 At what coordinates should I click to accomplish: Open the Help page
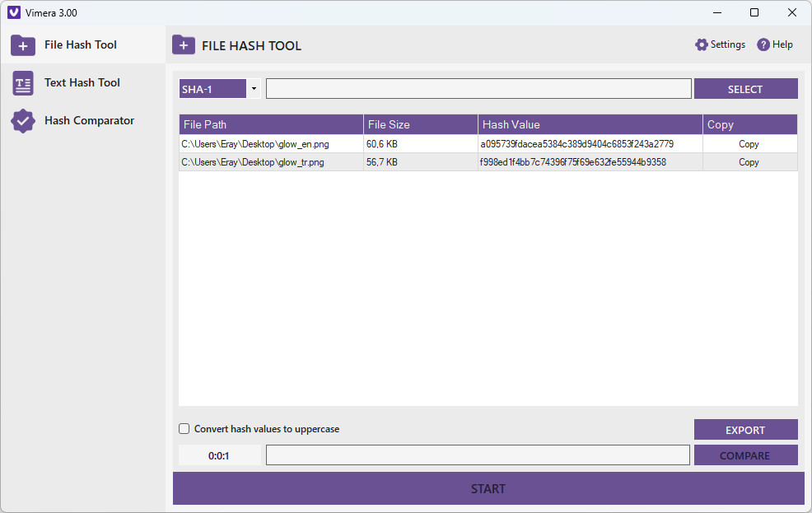(x=775, y=44)
